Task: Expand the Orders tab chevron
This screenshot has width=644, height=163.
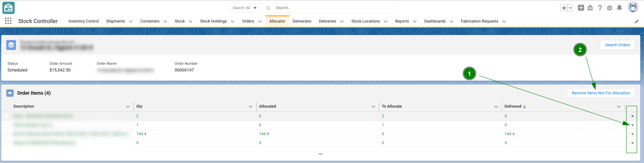Action: (260, 22)
